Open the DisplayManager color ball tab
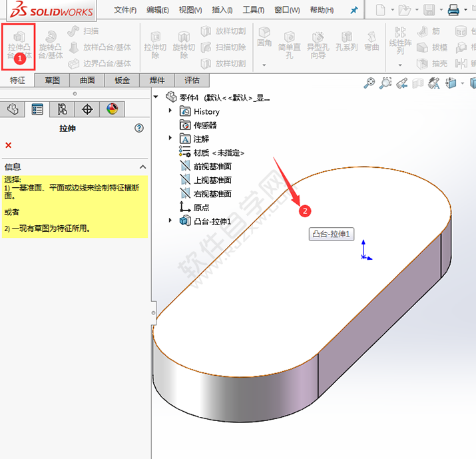 [x=111, y=109]
